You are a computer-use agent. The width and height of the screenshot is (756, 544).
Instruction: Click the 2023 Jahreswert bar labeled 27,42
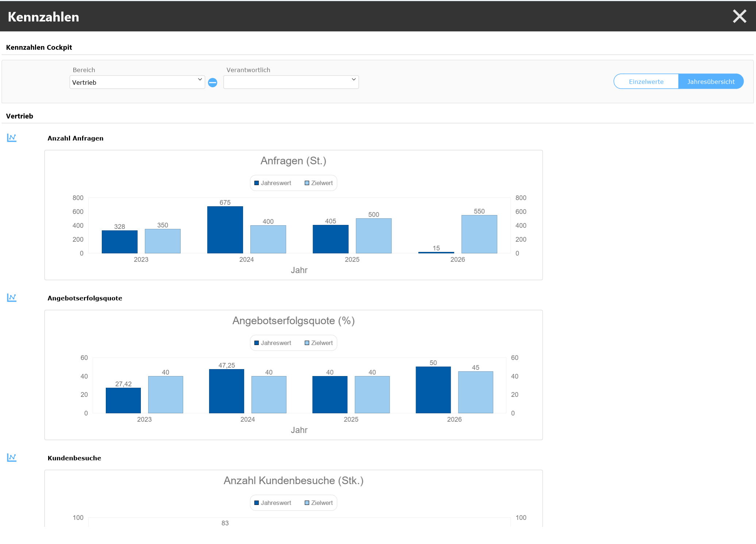click(123, 401)
